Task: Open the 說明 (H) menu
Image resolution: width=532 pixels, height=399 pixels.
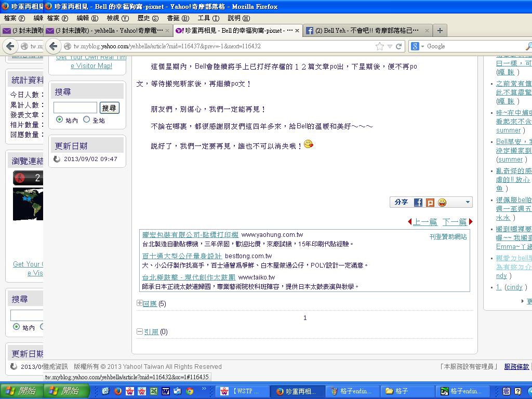Action: (x=238, y=18)
